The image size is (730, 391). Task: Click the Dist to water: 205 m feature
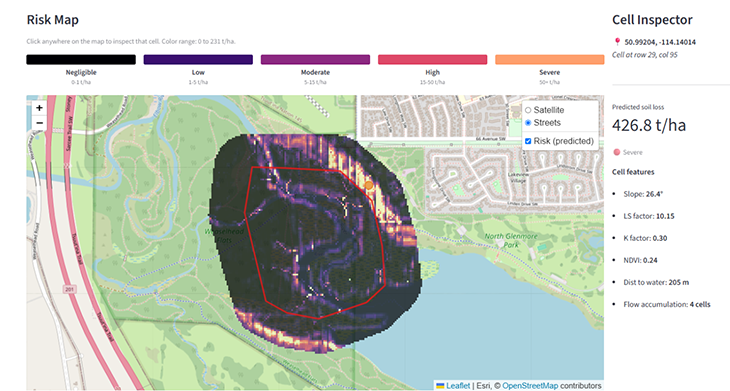(656, 282)
